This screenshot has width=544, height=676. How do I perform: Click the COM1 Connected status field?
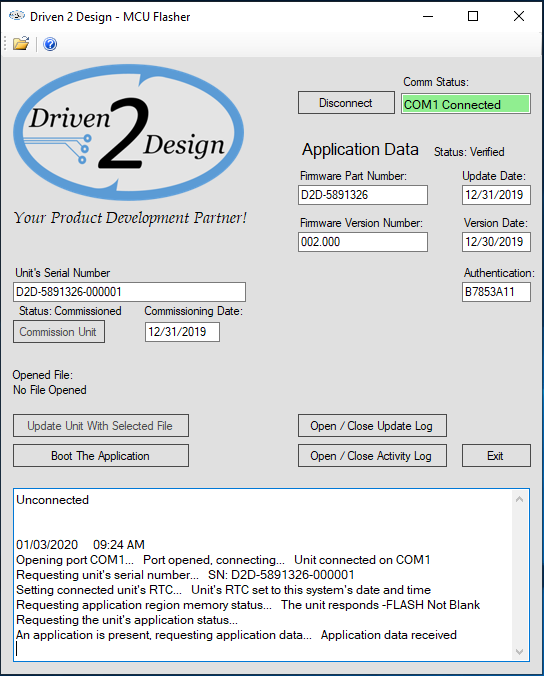[x=466, y=104]
